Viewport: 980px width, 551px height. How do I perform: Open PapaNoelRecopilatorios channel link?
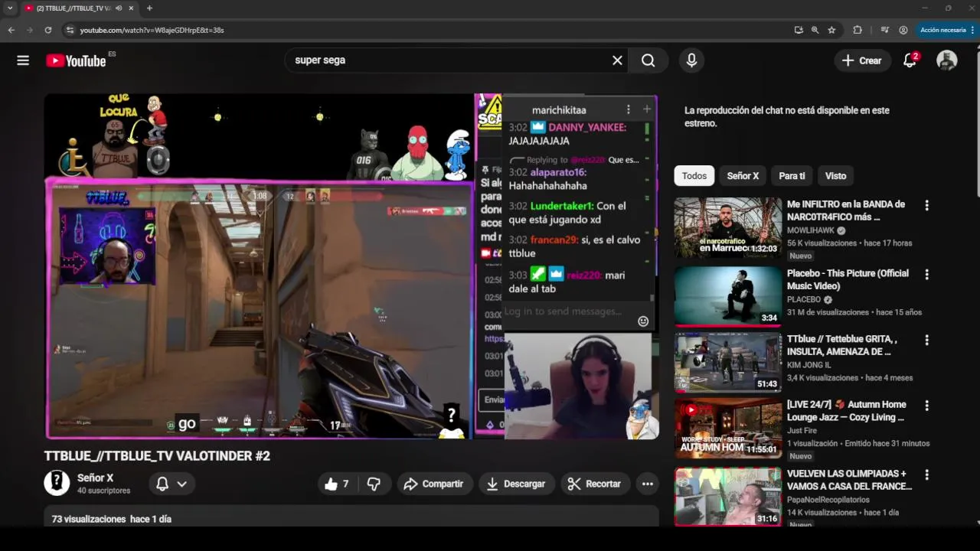(x=828, y=500)
